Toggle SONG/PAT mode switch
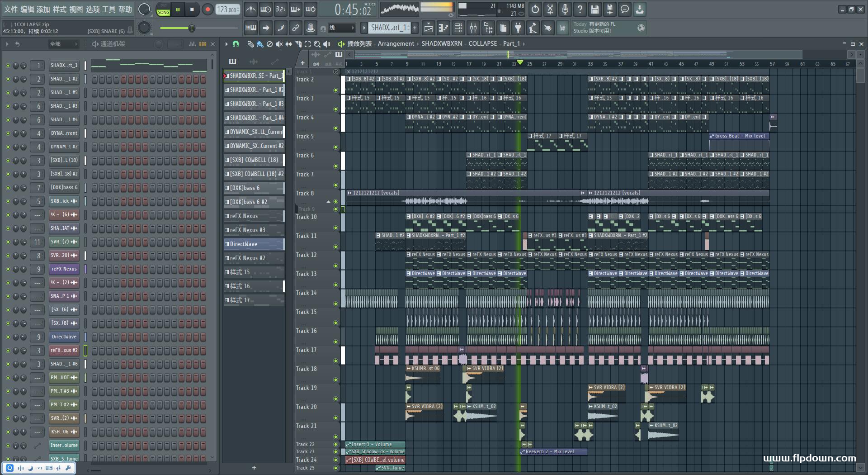This screenshot has width=868, height=475. 164,9
